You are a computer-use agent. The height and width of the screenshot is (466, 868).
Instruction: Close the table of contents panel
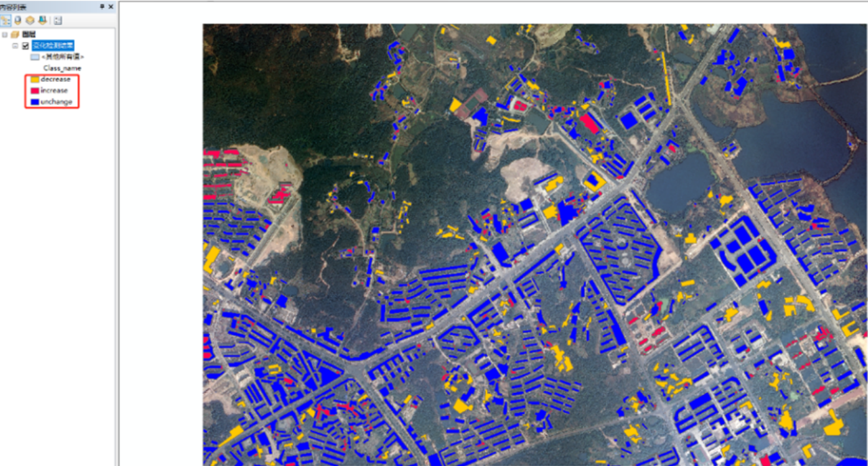[x=111, y=7]
